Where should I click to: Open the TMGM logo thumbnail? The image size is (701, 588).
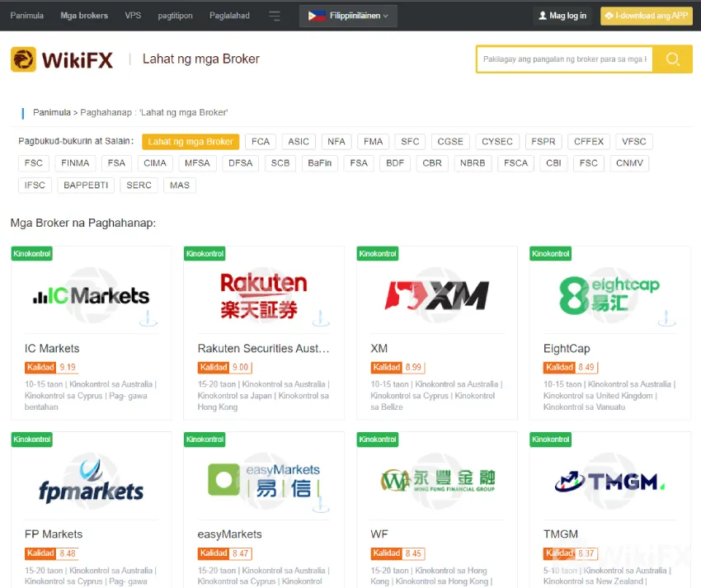(x=609, y=481)
